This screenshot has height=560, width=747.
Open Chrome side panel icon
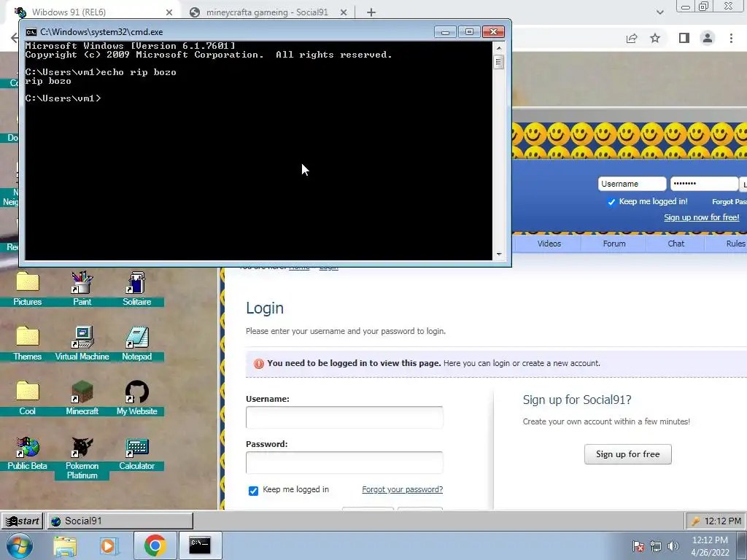(x=684, y=38)
